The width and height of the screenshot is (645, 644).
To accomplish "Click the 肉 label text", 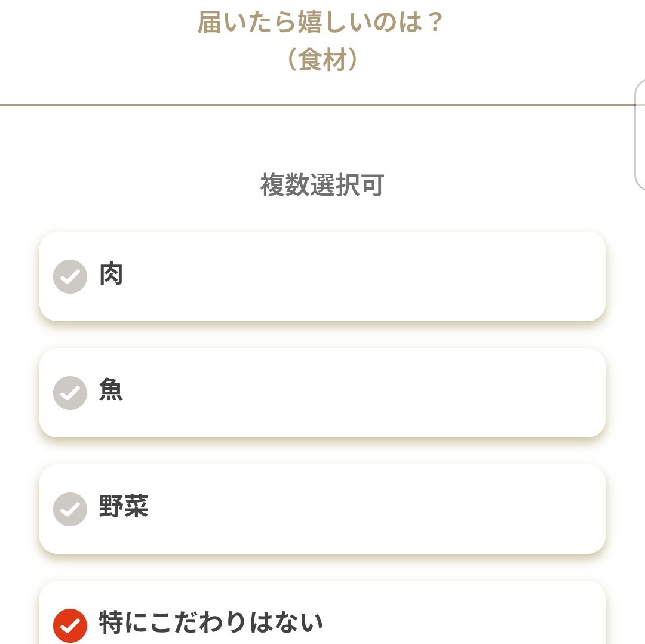I will [111, 274].
